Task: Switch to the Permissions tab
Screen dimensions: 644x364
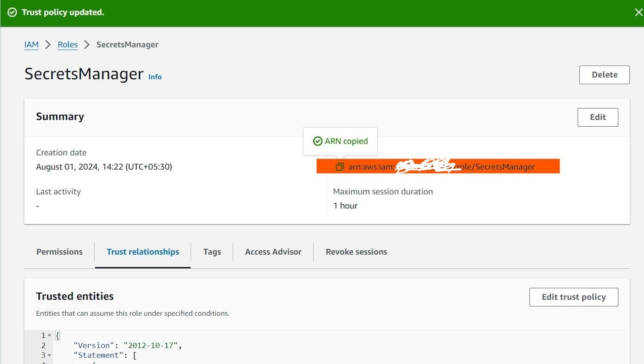Action: (59, 252)
